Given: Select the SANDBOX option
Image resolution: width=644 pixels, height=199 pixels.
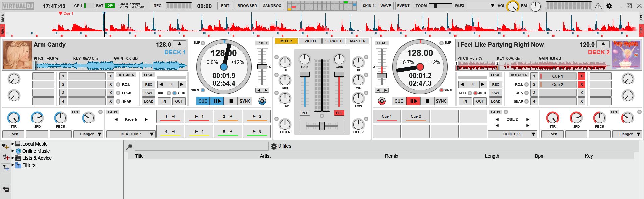Looking at the screenshot, I should coord(272,6).
